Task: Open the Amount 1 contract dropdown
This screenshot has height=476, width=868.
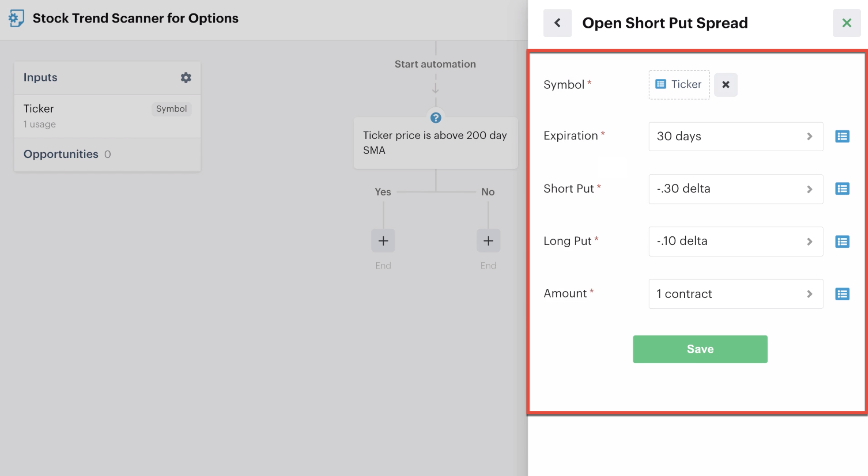Action: tap(736, 294)
